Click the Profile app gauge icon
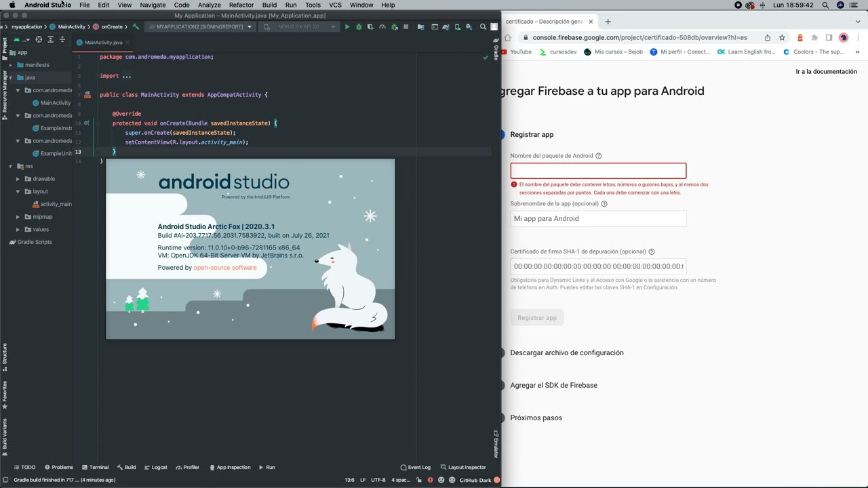The width and height of the screenshot is (868, 488). click(x=382, y=27)
